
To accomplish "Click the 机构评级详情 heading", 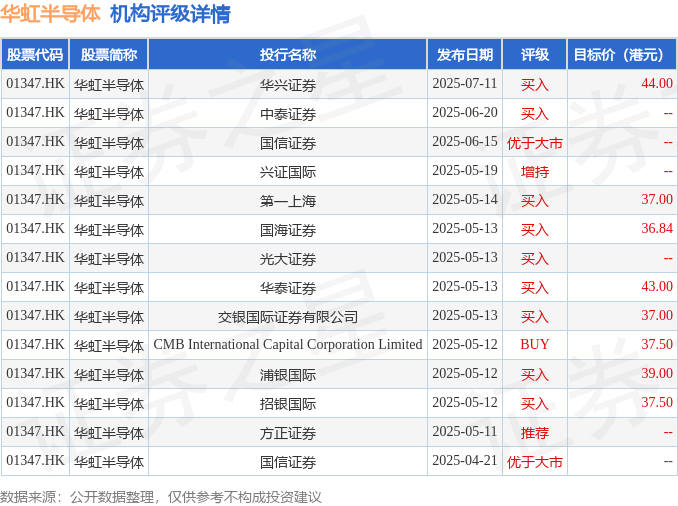I will coord(170,14).
